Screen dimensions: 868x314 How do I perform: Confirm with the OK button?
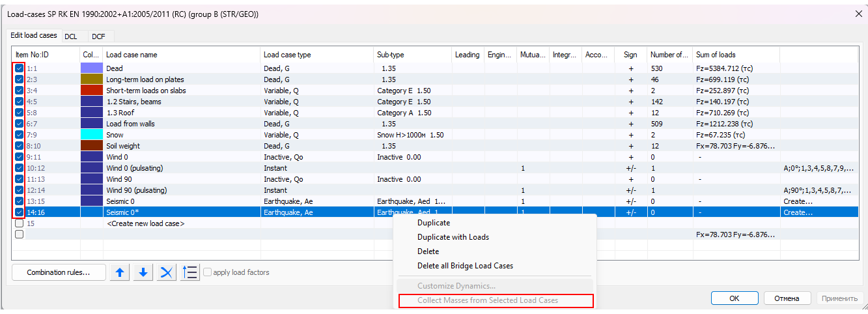coord(734,298)
